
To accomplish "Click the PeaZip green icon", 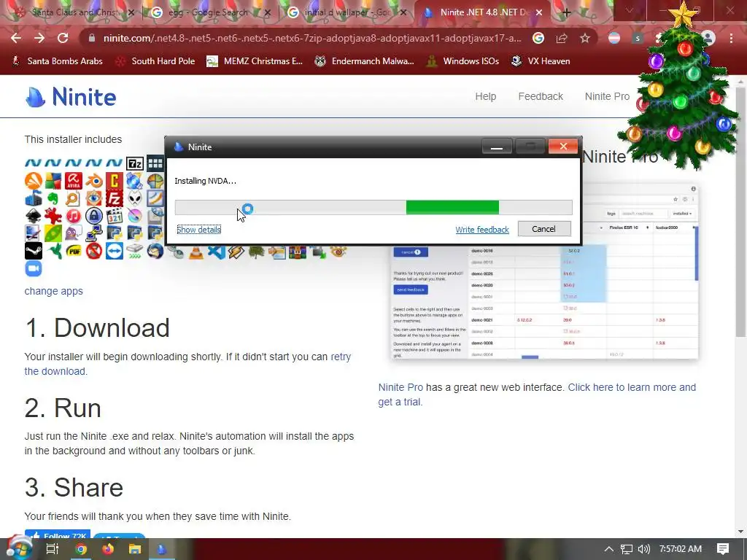I will click(53, 233).
